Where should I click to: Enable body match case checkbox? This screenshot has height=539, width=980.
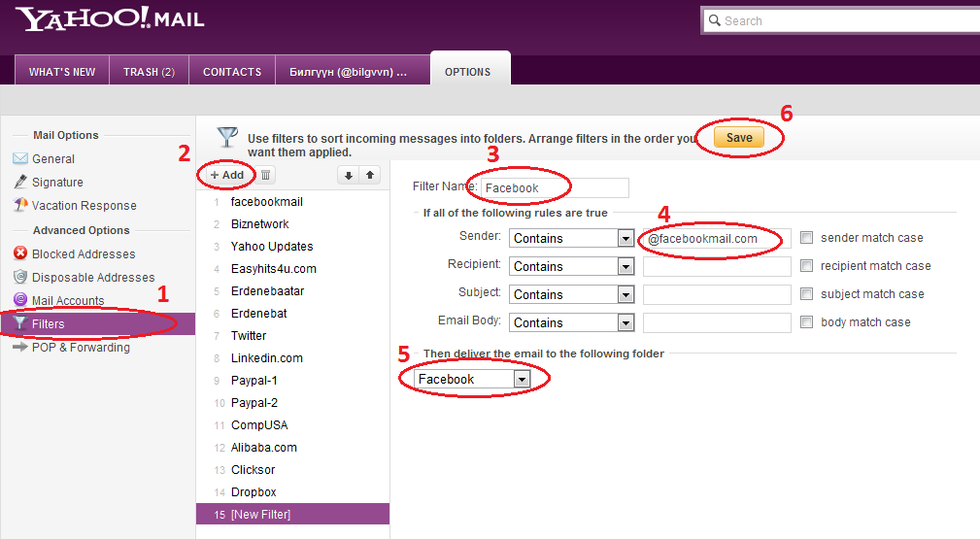click(807, 322)
